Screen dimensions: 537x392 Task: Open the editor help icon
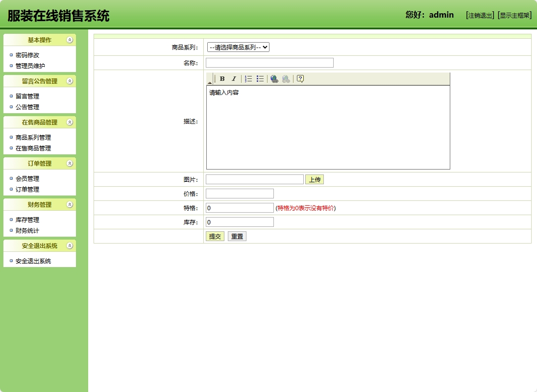[299, 78]
